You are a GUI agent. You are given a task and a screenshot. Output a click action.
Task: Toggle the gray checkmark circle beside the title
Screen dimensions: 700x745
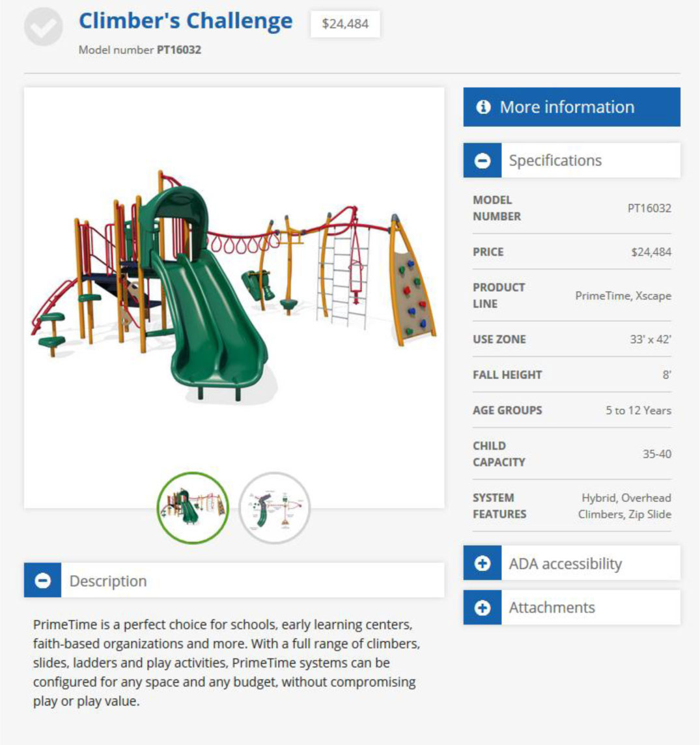point(43,27)
